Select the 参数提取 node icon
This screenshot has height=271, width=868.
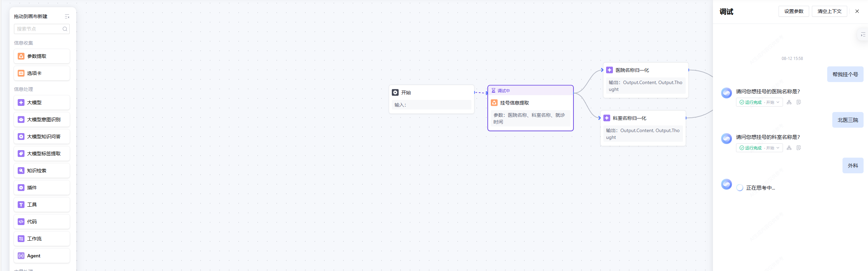tap(21, 56)
